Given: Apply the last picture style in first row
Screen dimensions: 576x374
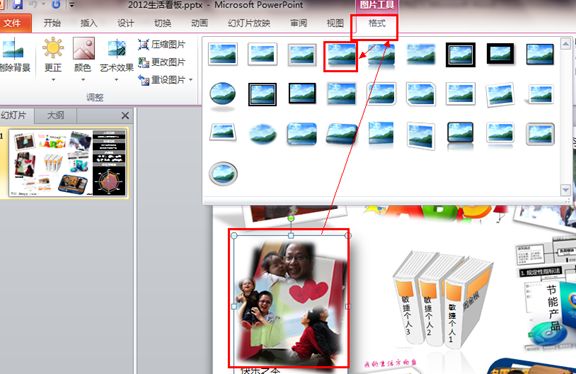Looking at the screenshot, I should (540, 54).
